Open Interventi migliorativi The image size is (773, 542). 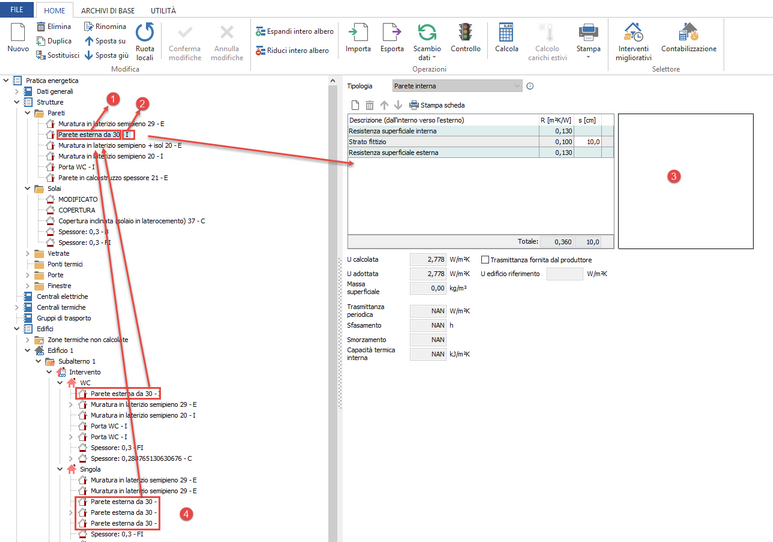point(633,41)
